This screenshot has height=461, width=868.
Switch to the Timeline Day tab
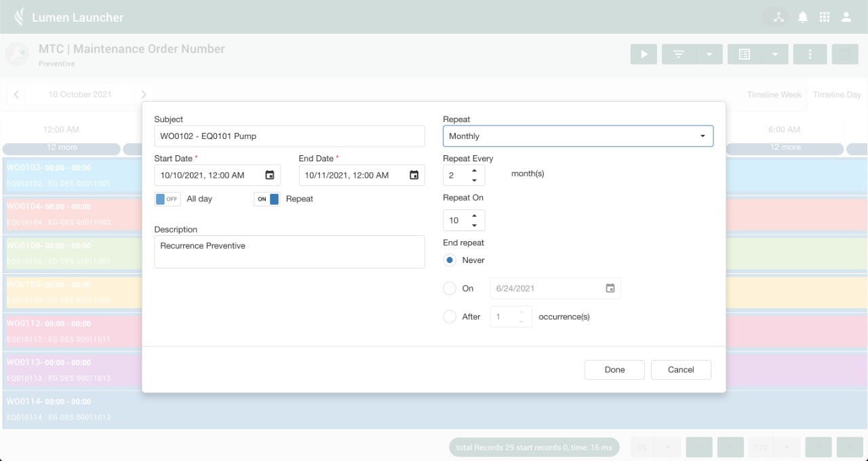(x=836, y=94)
